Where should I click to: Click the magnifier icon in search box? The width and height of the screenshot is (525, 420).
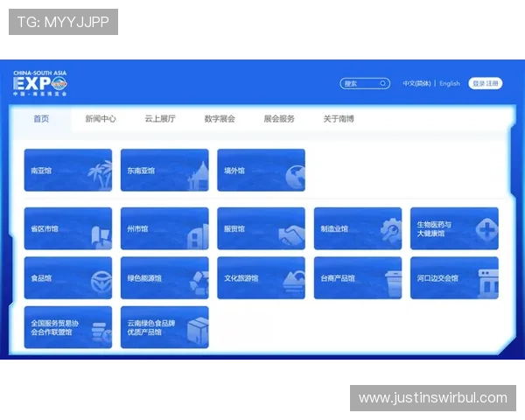point(383,83)
